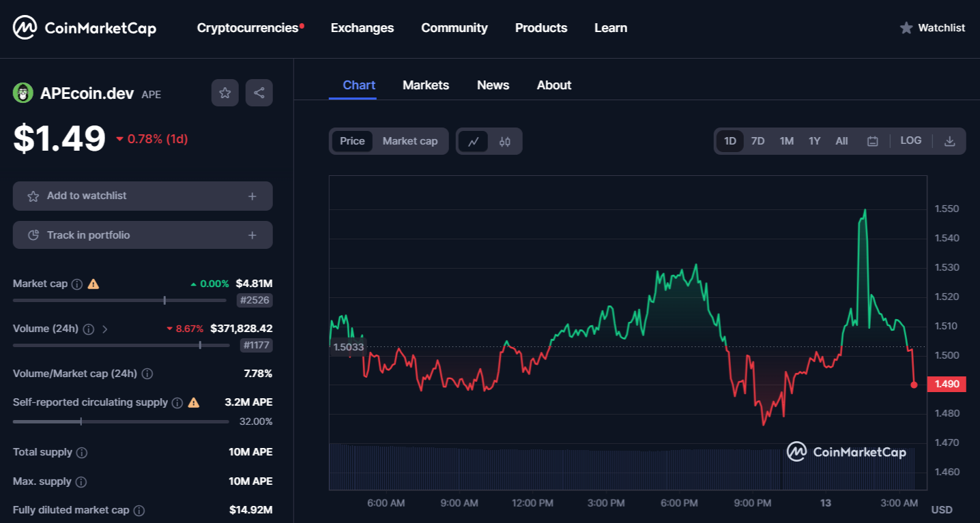Click Market cap info icon
The height and width of the screenshot is (523, 980).
pos(77,284)
